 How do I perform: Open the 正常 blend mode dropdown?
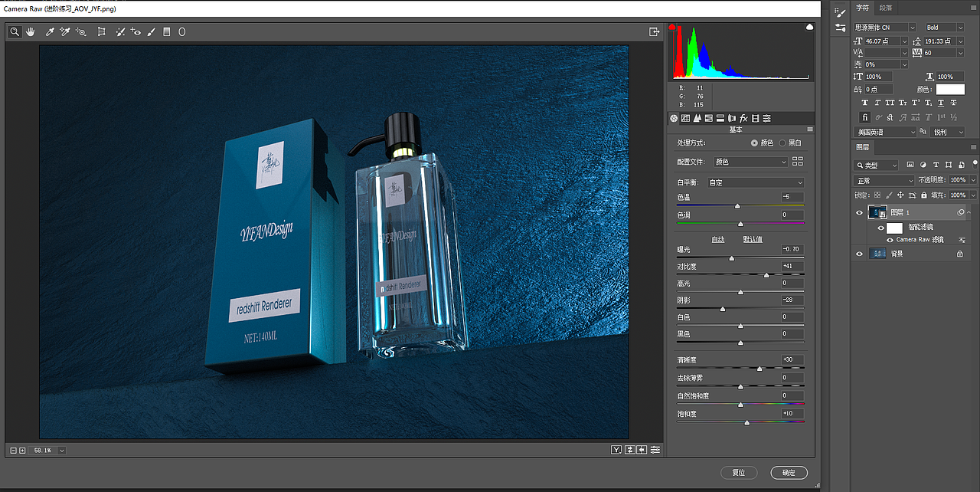click(x=884, y=181)
